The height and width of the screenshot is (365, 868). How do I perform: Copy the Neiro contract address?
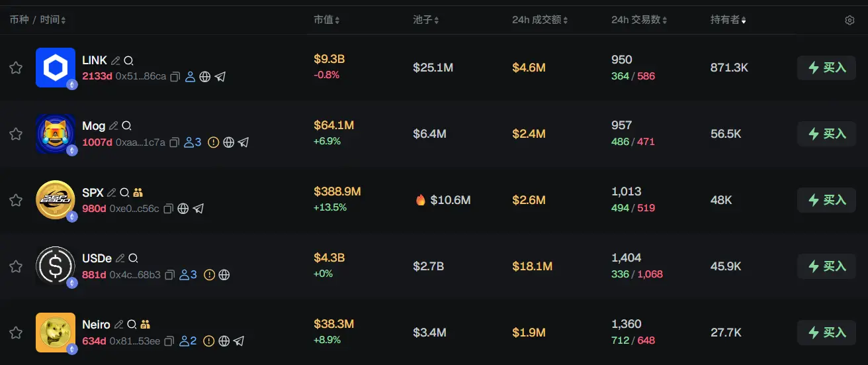[169, 341]
